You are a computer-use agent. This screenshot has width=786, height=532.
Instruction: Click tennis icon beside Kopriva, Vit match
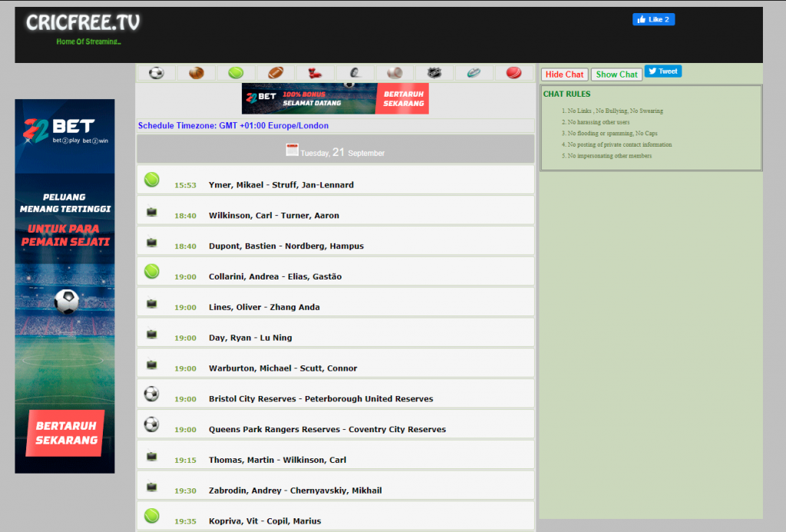[152, 516]
